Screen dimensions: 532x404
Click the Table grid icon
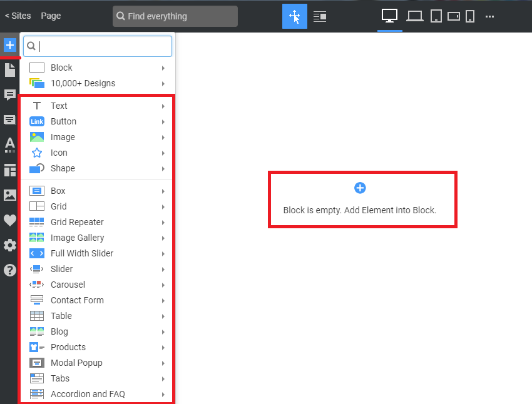coord(37,316)
